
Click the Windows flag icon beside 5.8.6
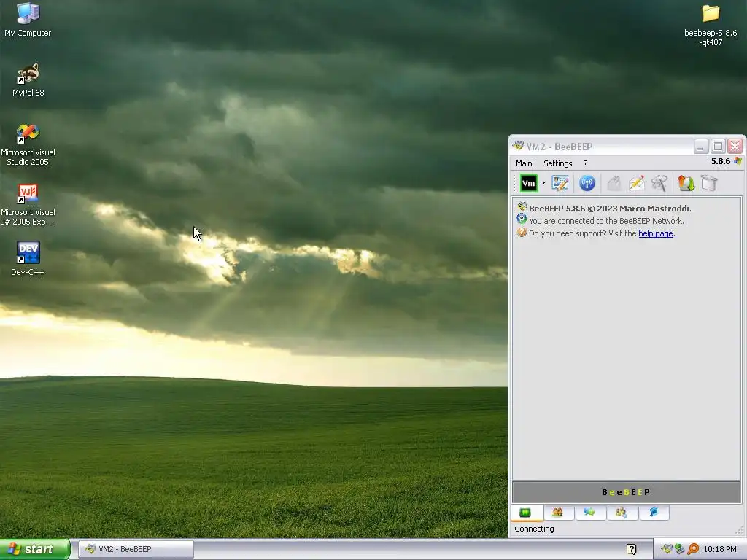coord(738,161)
